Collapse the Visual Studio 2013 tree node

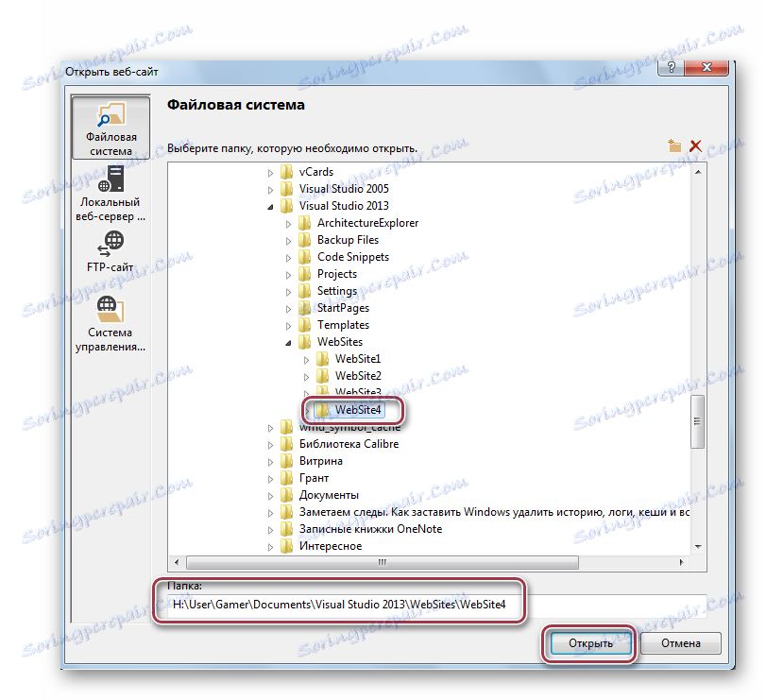pyautogui.click(x=270, y=205)
